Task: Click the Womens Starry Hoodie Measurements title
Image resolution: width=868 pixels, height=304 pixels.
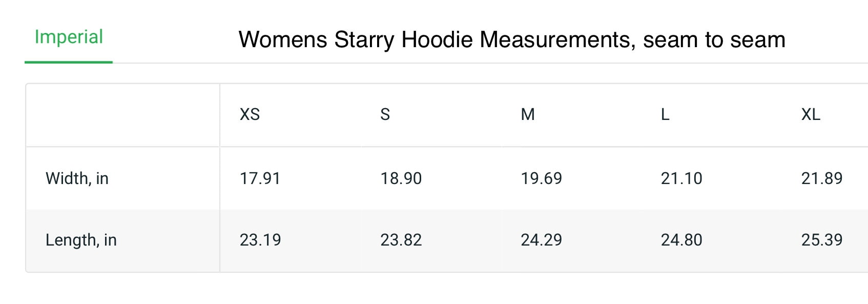Action: [512, 40]
